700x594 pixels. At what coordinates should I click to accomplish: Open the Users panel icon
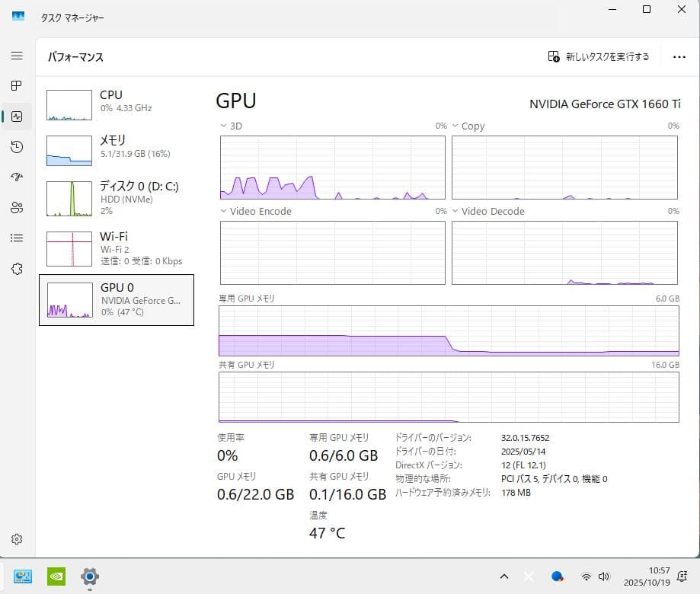coord(17,207)
